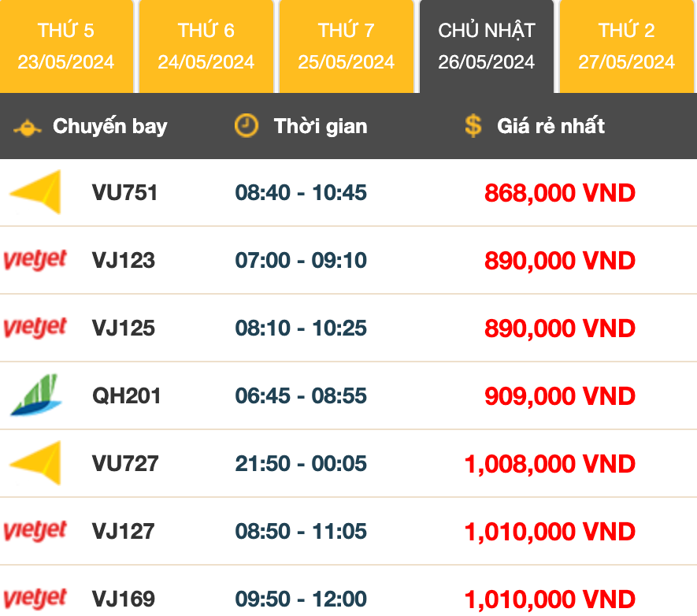The height and width of the screenshot is (616, 697).
Task: Click the clock icon beside Thời gian
Action: [x=245, y=125]
